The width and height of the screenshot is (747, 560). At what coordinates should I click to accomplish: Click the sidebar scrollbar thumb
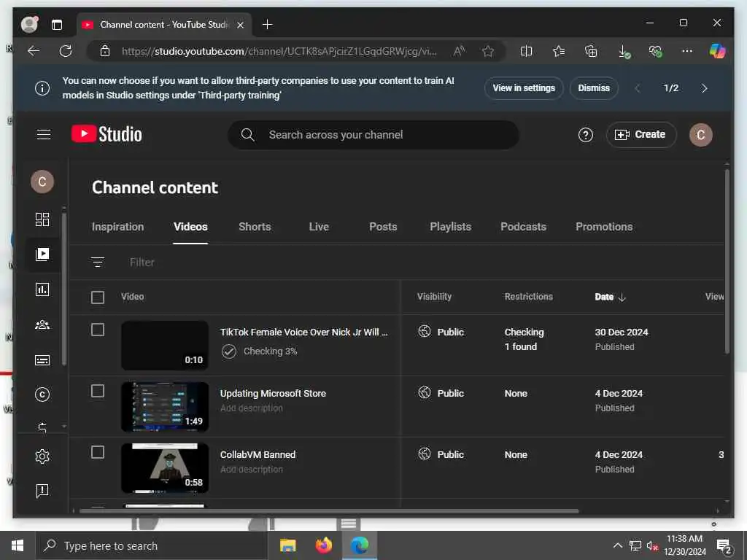coord(64,288)
